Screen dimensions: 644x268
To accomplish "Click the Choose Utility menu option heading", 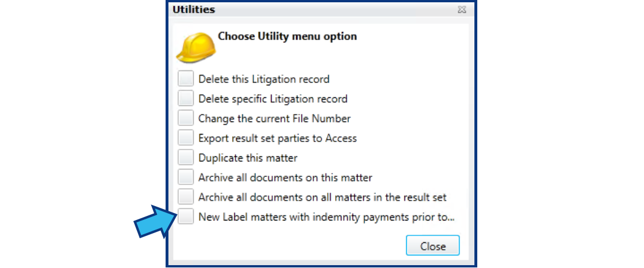I will pyautogui.click(x=287, y=36).
